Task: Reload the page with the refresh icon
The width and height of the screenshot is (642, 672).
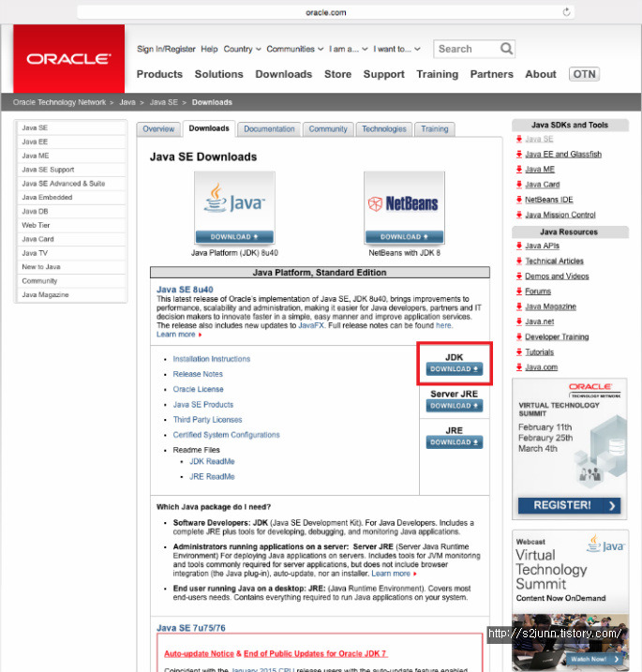Action: pos(566,12)
